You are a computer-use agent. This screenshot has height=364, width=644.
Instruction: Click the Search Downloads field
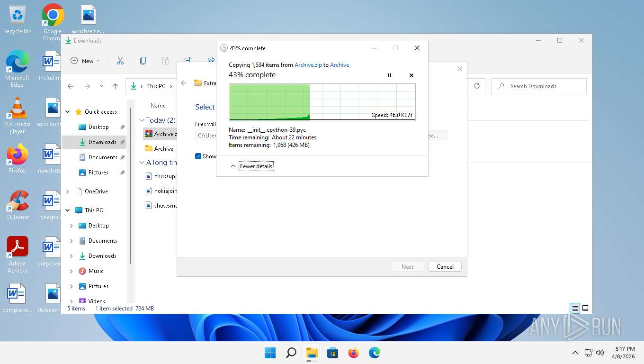pyautogui.click(x=539, y=86)
